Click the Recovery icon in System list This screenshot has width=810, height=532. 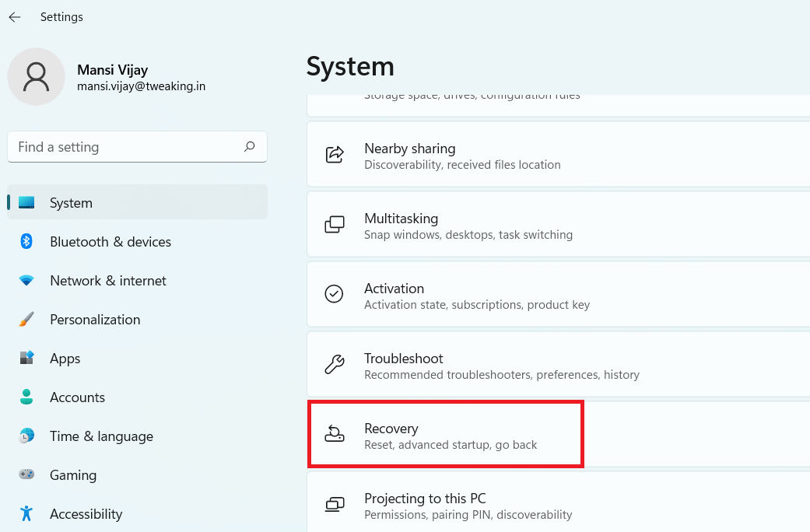[x=334, y=435]
